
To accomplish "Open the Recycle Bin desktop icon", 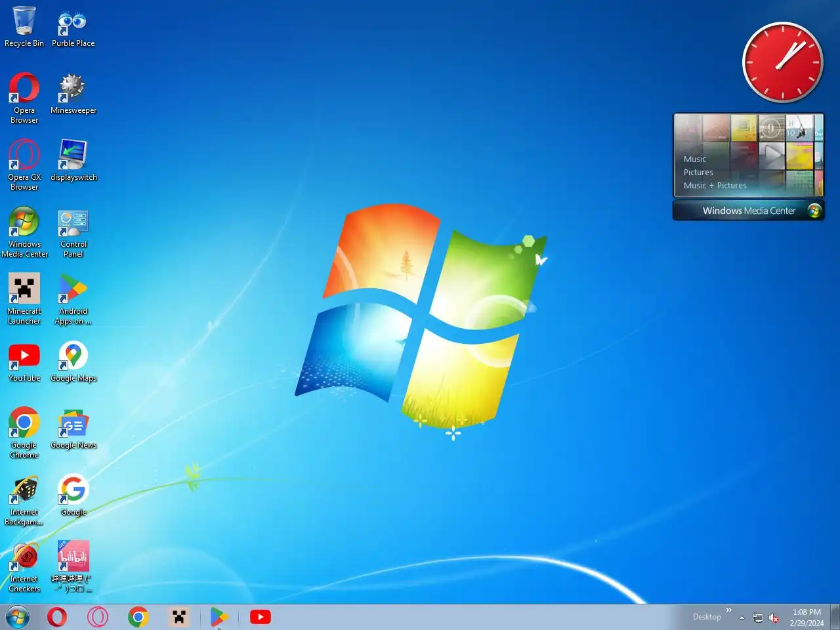I will pos(24,27).
